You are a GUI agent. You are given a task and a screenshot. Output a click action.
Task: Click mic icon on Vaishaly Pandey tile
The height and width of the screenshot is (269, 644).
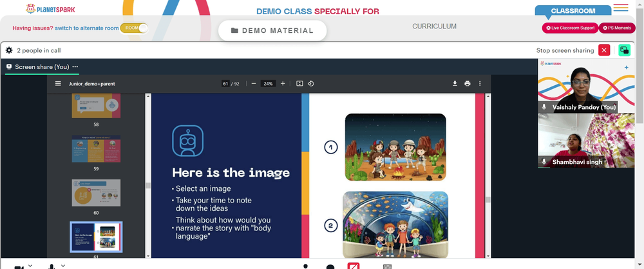(x=544, y=107)
